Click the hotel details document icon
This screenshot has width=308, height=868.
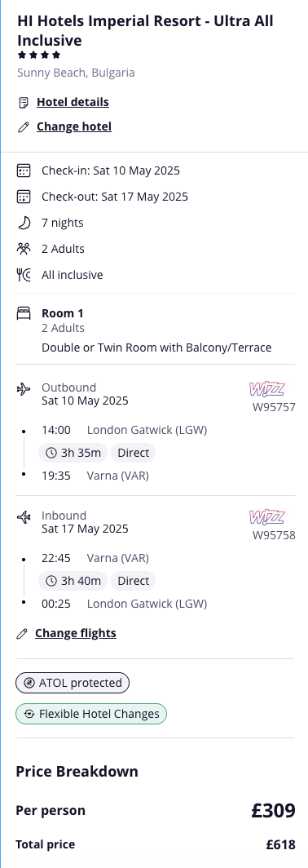(x=24, y=103)
